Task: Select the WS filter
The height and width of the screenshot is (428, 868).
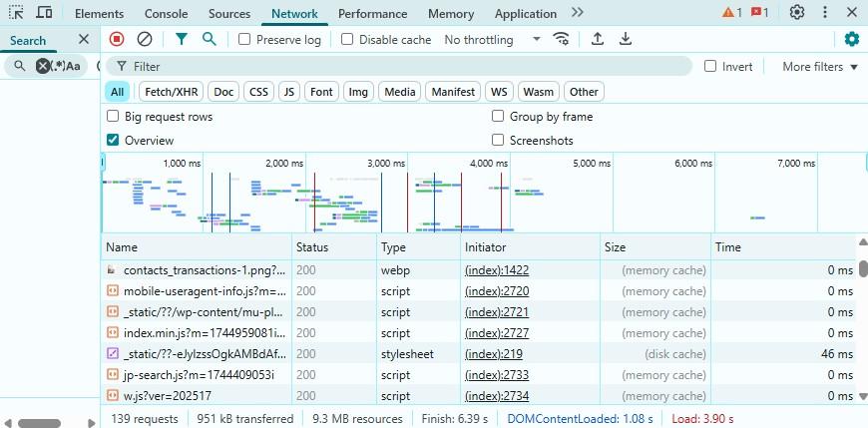Action: [499, 92]
